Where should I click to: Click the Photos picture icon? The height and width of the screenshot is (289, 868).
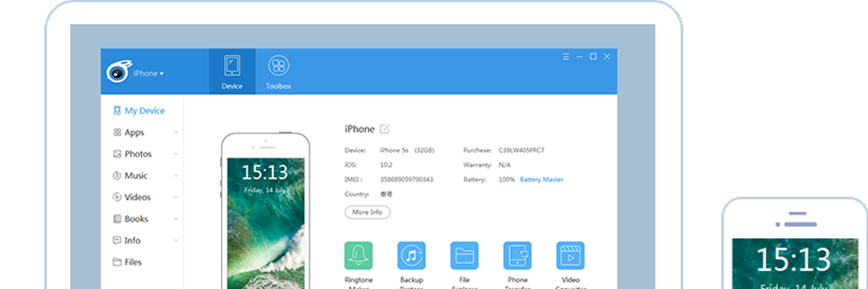(x=117, y=154)
